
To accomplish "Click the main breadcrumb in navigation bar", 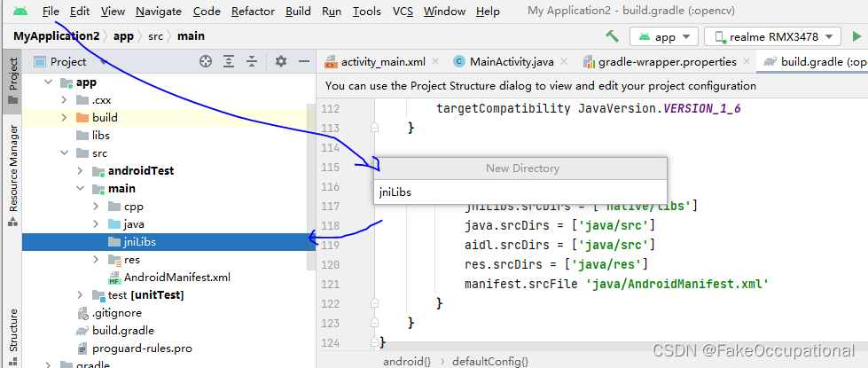I will (191, 36).
